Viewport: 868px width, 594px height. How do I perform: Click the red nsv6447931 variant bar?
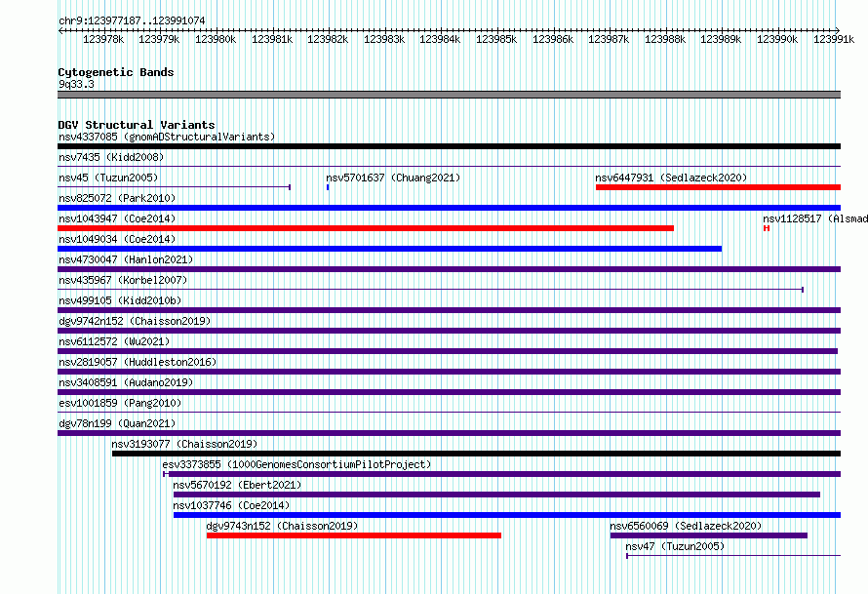coord(718,187)
